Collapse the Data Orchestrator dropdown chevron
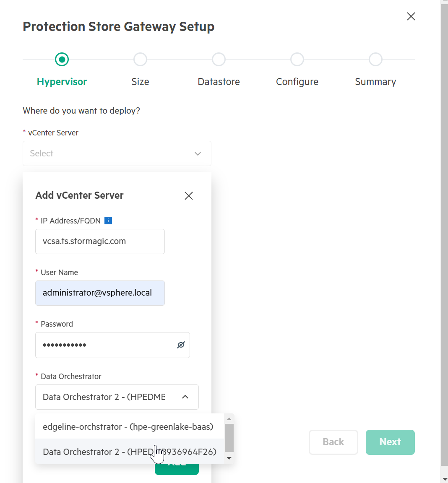This screenshot has width=448, height=483. [x=185, y=397]
